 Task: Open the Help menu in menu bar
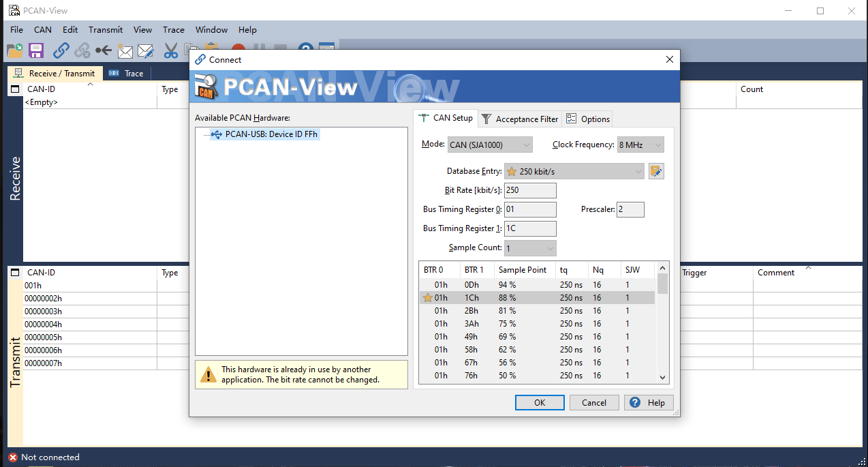(247, 29)
